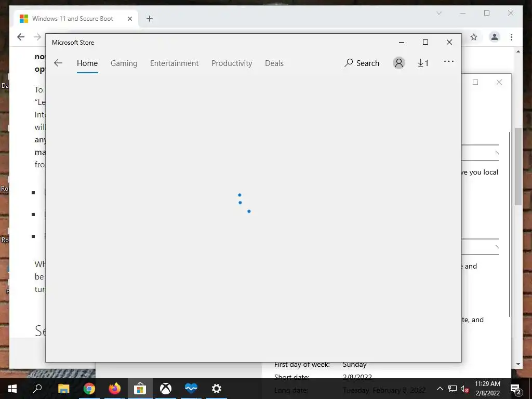Click the Chrome scrollbar down arrow

click(x=518, y=364)
